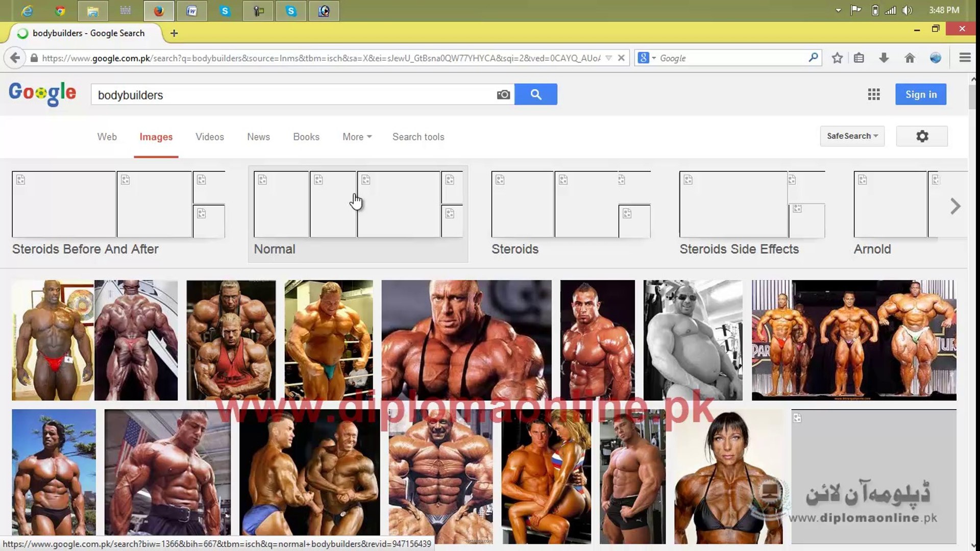Switch to the Firefox taskbar button

(x=159, y=11)
